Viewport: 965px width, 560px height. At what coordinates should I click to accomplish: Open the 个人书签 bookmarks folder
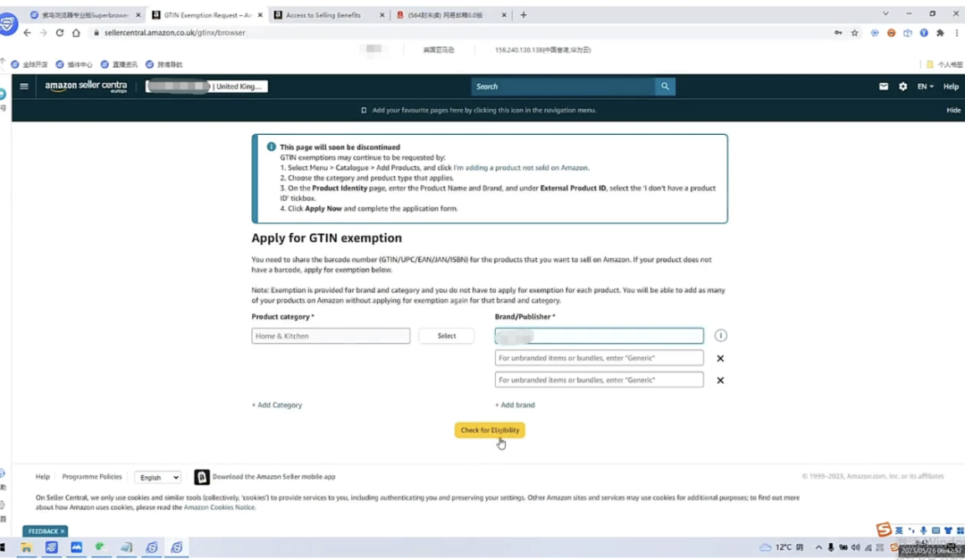[944, 64]
